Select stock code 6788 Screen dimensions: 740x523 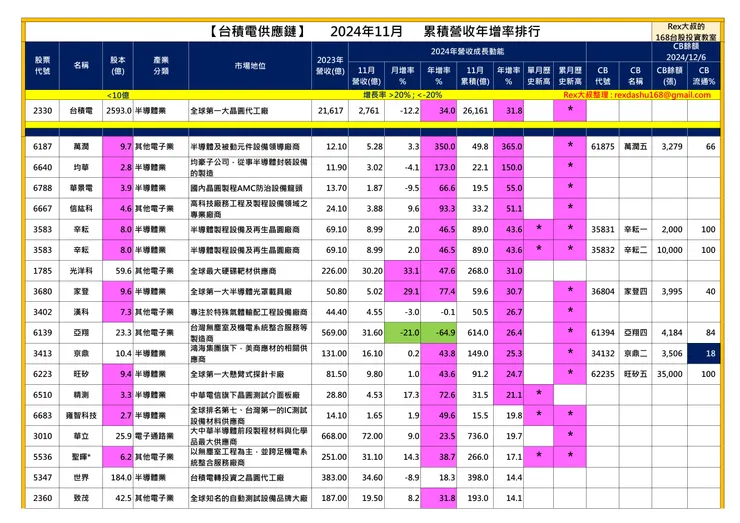point(42,188)
